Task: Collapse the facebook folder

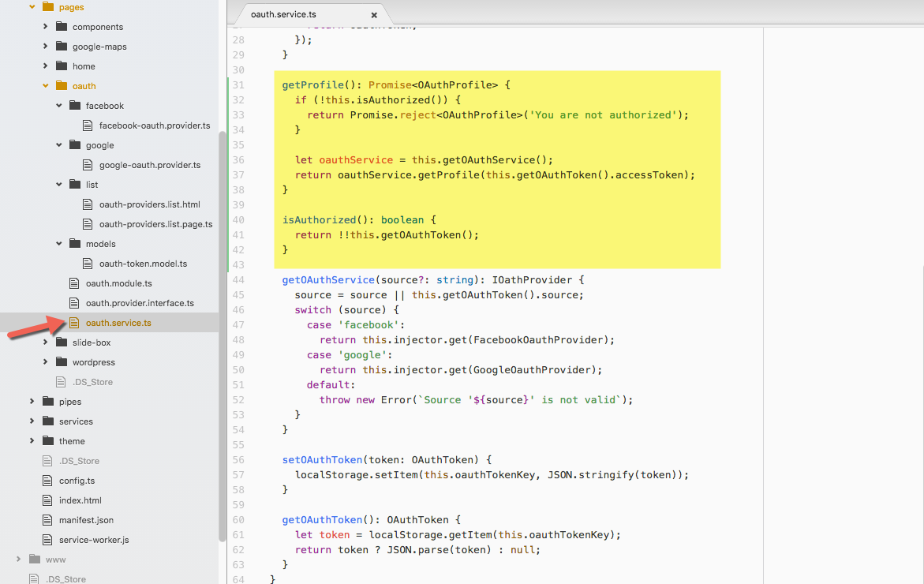Action: (59, 106)
